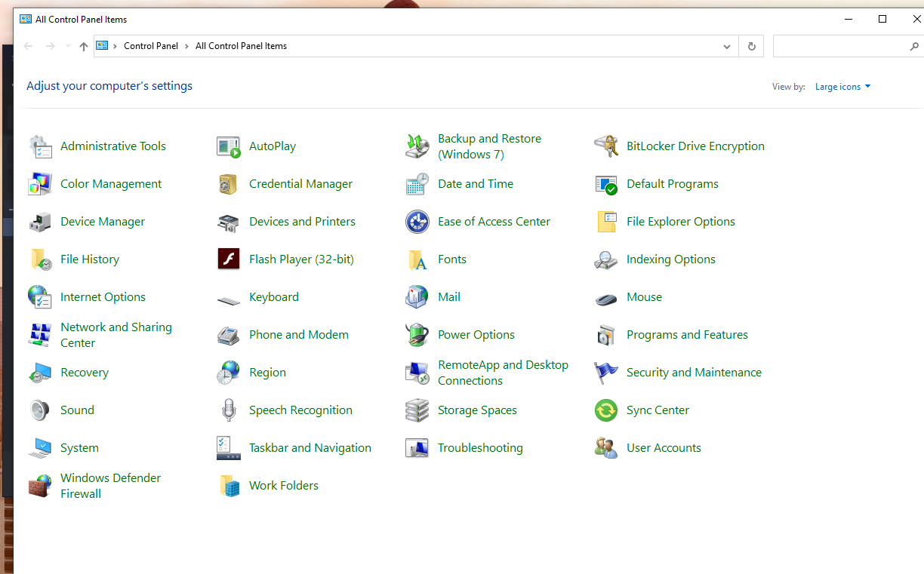
Task: Open the Region globe icon
Action: click(229, 373)
